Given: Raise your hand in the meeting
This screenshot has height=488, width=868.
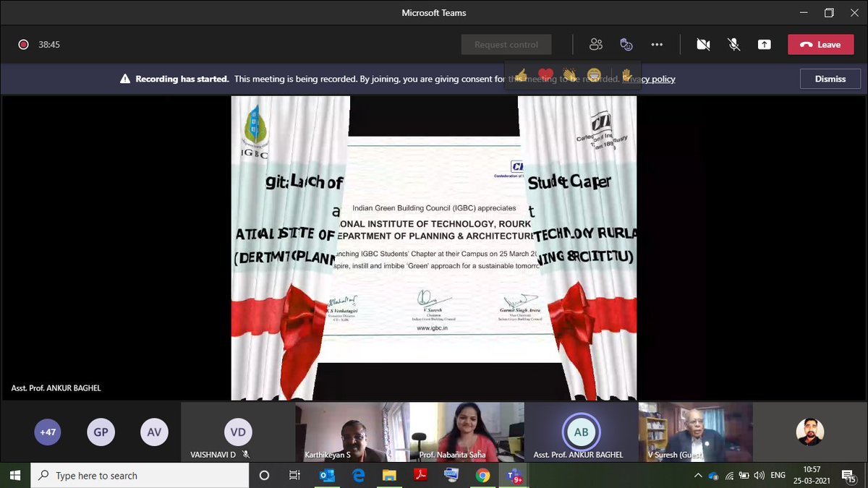Looking at the screenshot, I should tap(626, 74).
